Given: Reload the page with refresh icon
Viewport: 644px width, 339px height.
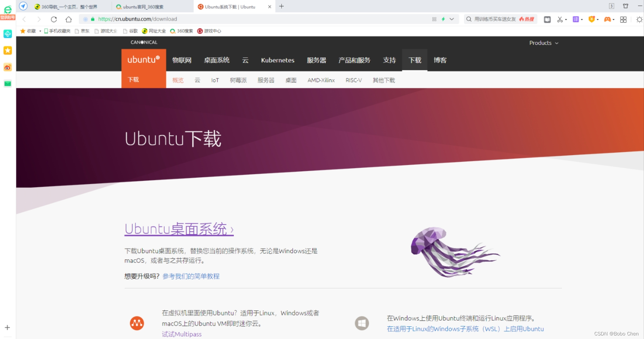Looking at the screenshot, I should (54, 19).
